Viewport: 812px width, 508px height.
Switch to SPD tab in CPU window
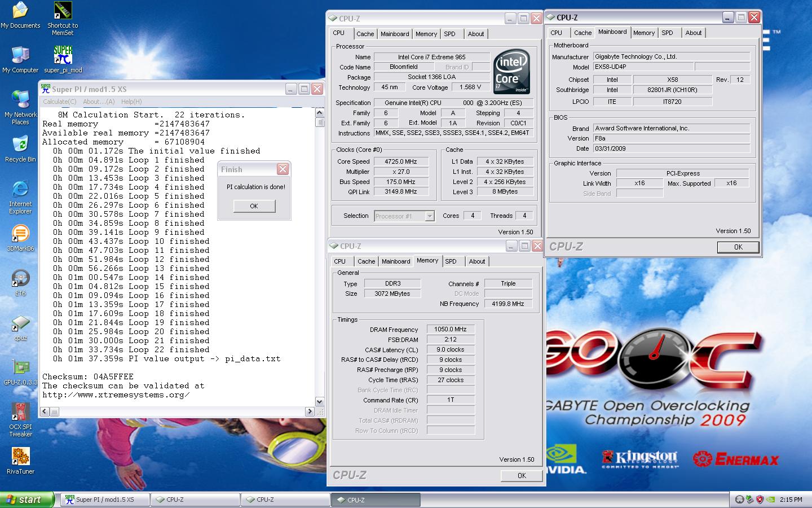tap(449, 34)
